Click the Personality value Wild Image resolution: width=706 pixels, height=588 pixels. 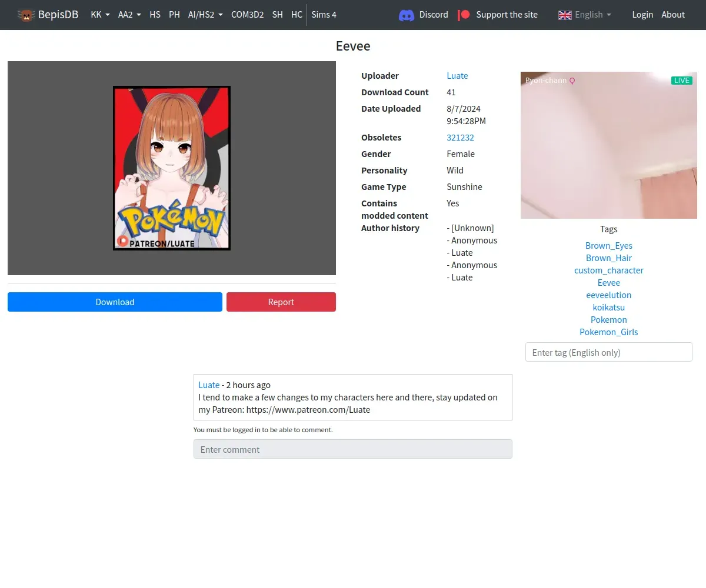click(455, 171)
